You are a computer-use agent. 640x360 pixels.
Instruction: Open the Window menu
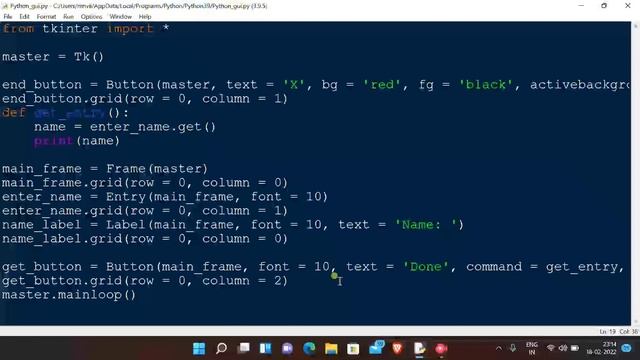coord(120,17)
